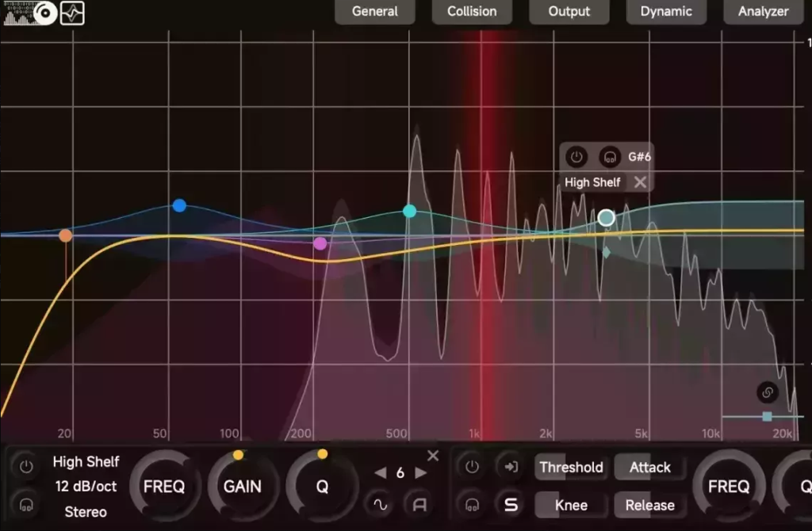Switch to the Dynamic tab
The width and height of the screenshot is (812, 531).
(666, 12)
